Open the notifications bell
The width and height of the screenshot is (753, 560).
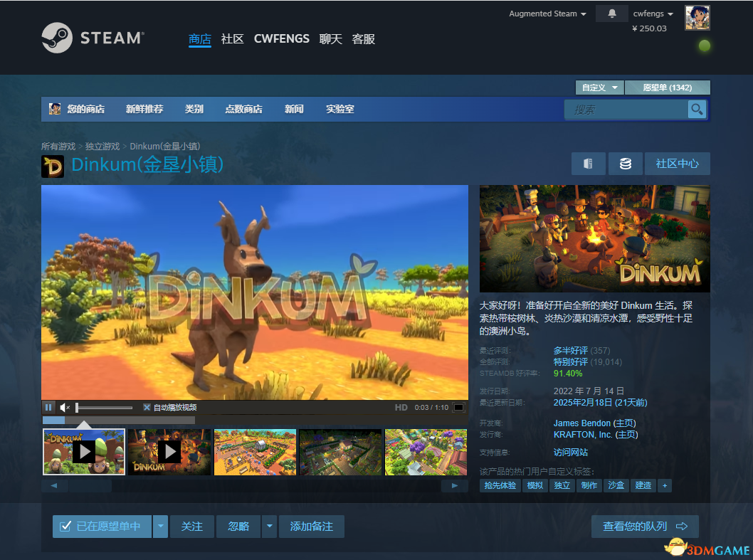coord(612,14)
